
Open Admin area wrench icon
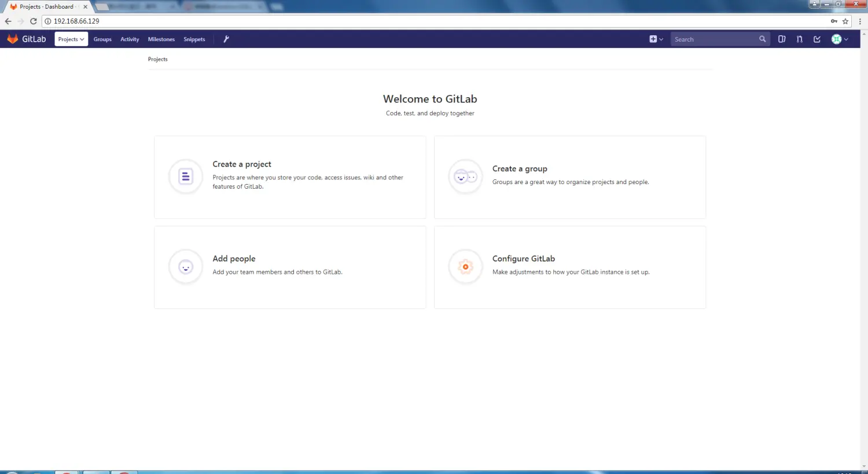point(226,39)
